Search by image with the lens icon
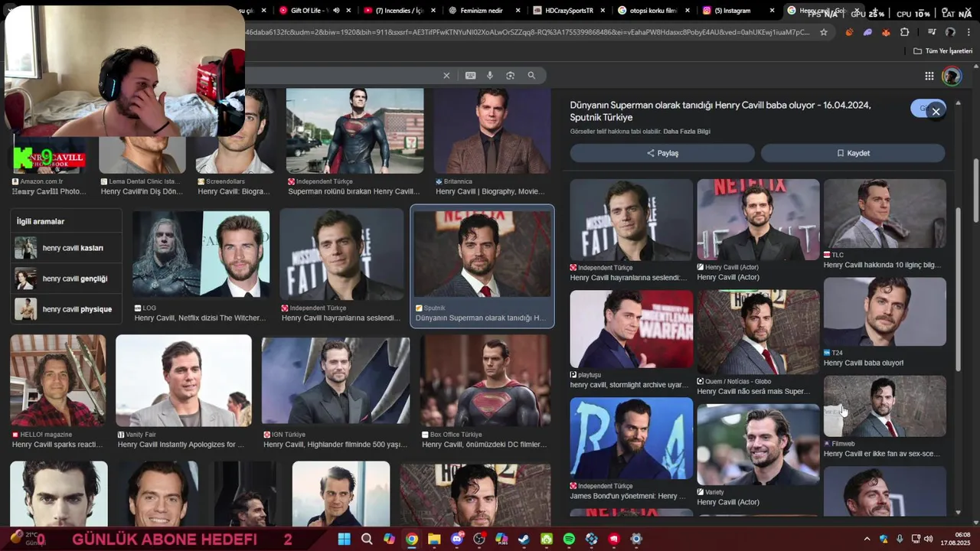Screen dimensions: 980x551 pos(510,76)
